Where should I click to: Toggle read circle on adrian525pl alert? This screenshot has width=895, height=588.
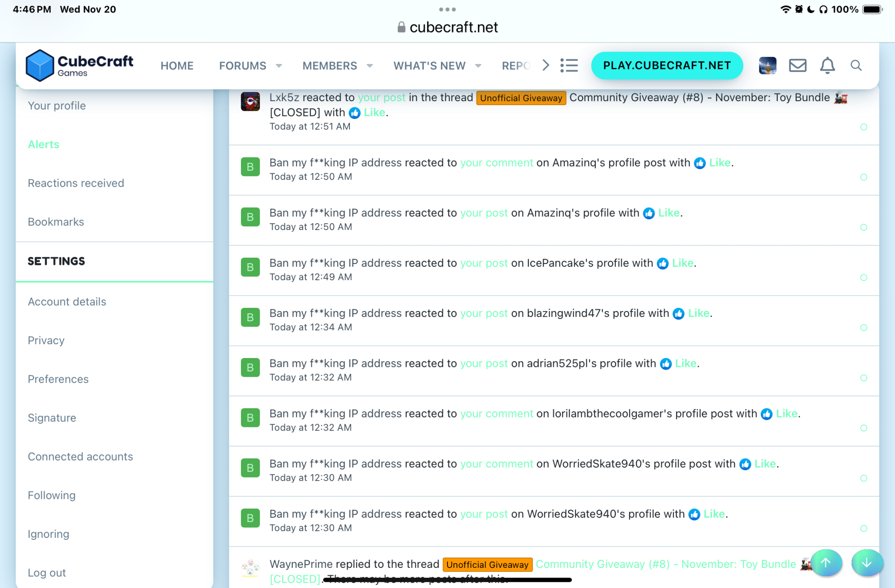[x=864, y=378]
